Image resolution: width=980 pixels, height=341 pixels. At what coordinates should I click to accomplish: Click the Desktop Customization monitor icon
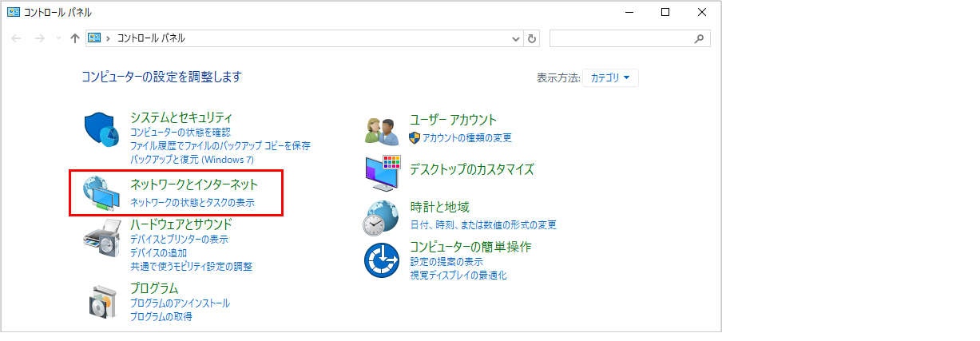[382, 173]
